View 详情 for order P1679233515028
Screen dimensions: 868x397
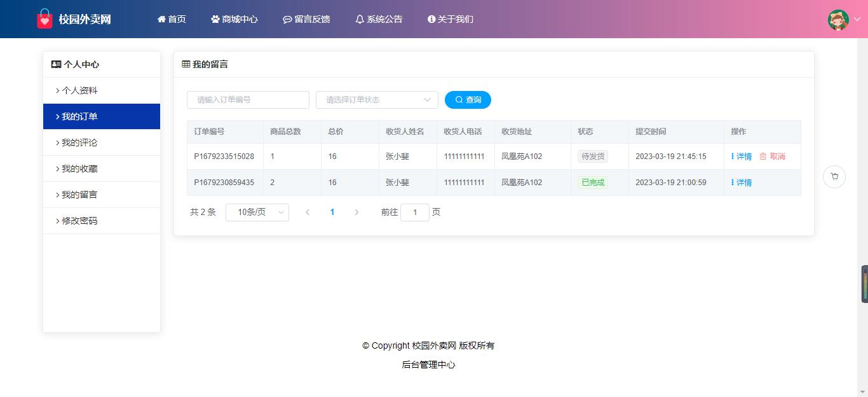742,157
